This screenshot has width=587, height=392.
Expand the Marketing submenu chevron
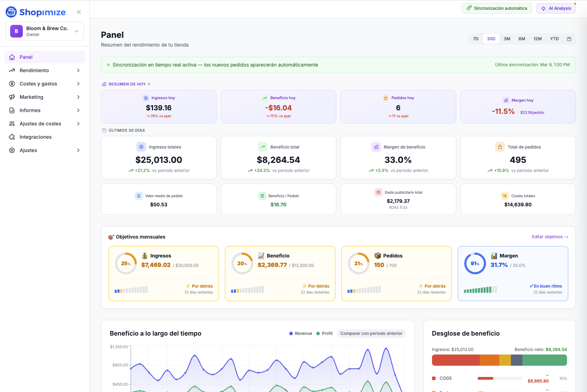pos(78,97)
